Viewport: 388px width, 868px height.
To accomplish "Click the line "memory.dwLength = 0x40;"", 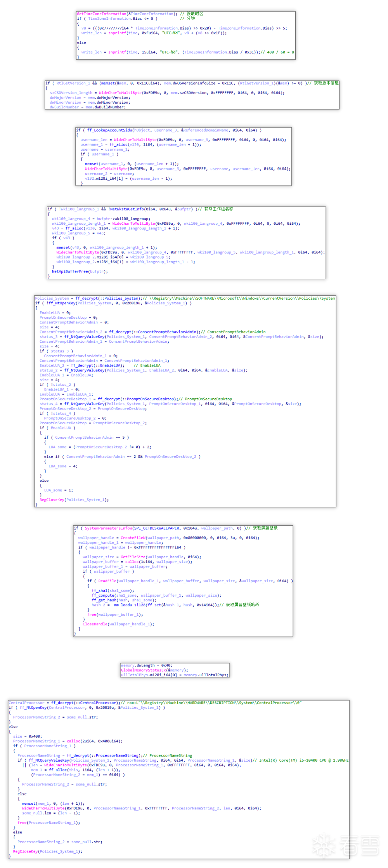I will coord(147,665).
